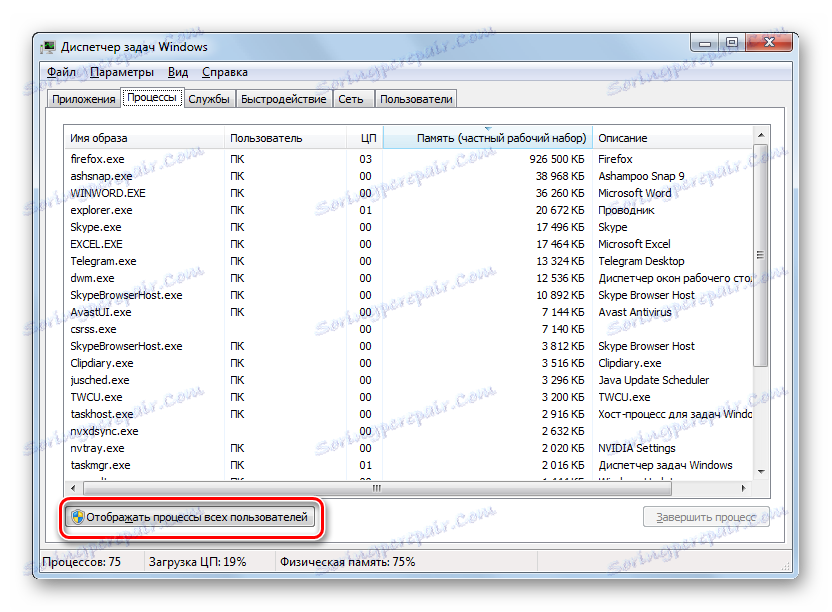
Task: Click the Процессов: 75 status entry
Action: 82,562
